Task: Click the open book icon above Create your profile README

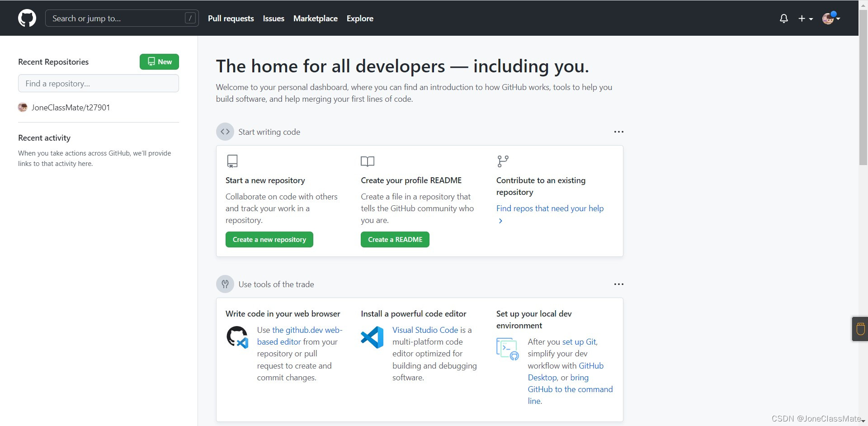Action: pos(368,161)
